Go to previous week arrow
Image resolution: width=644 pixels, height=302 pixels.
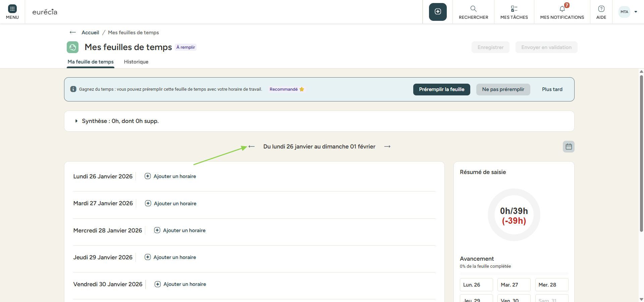[252, 146]
